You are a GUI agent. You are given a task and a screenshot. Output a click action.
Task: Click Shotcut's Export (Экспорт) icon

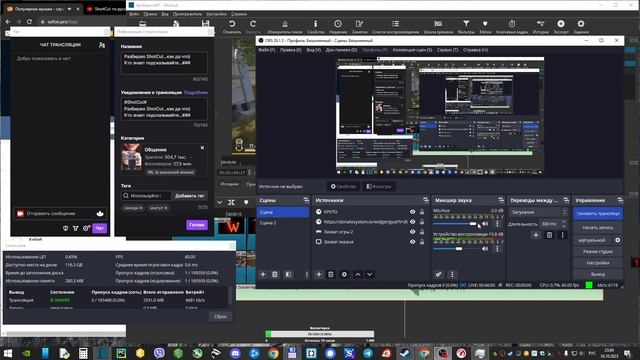point(561,24)
